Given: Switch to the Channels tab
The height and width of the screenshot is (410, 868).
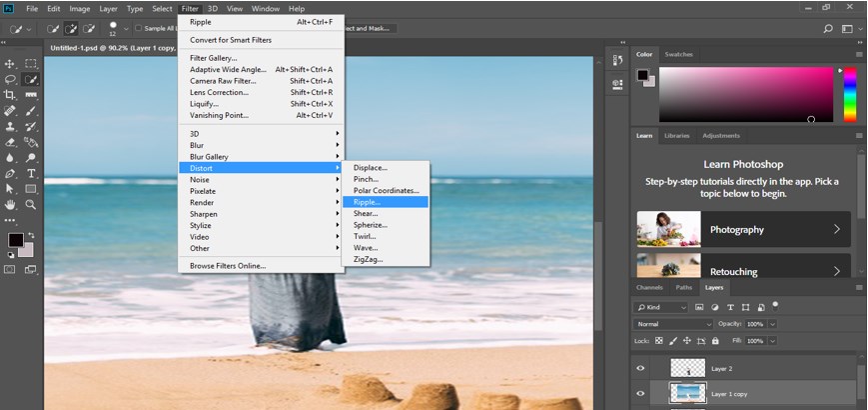Looking at the screenshot, I should [649, 288].
